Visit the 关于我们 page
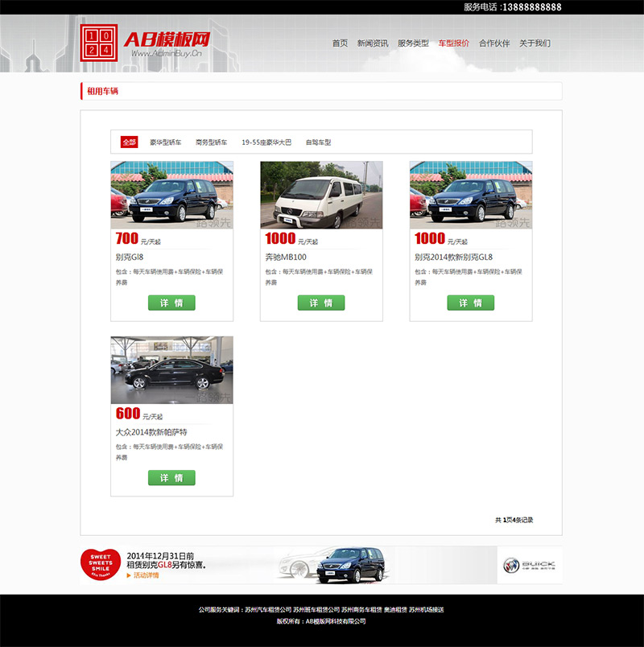 click(535, 43)
